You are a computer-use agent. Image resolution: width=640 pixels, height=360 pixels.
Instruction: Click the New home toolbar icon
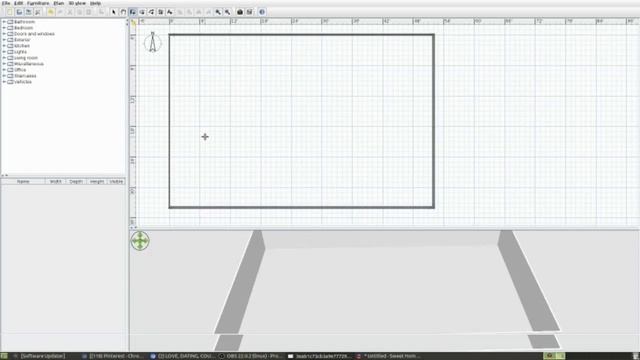point(10,12)
